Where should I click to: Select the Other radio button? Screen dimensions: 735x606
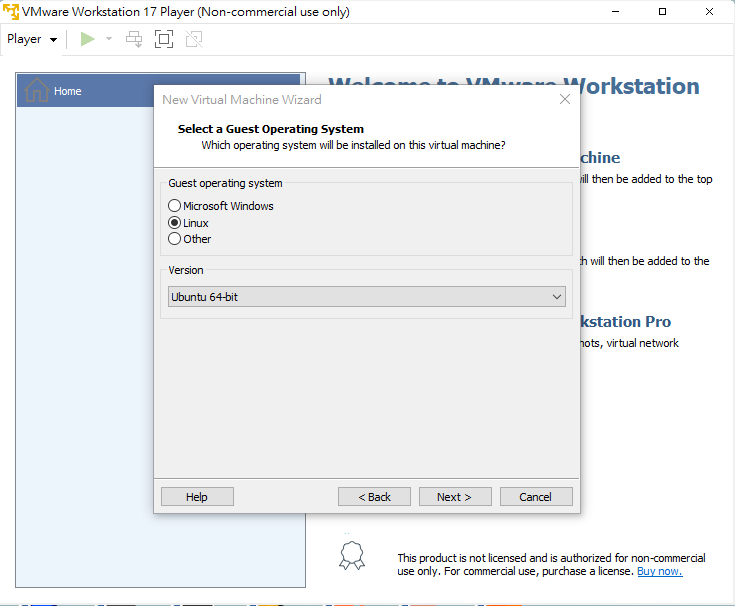tap(174, 239)
